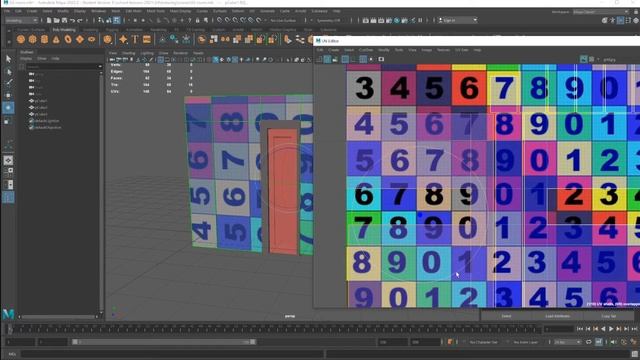The image size is (640, 360).
Task: Open the Script Editor icon beside the command line
Action: (635, 354)
